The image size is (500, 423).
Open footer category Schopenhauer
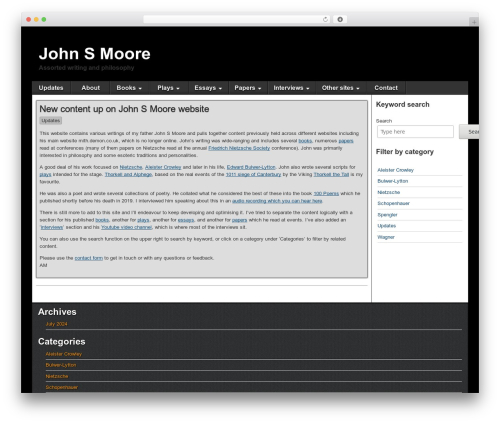coord(62,387)
